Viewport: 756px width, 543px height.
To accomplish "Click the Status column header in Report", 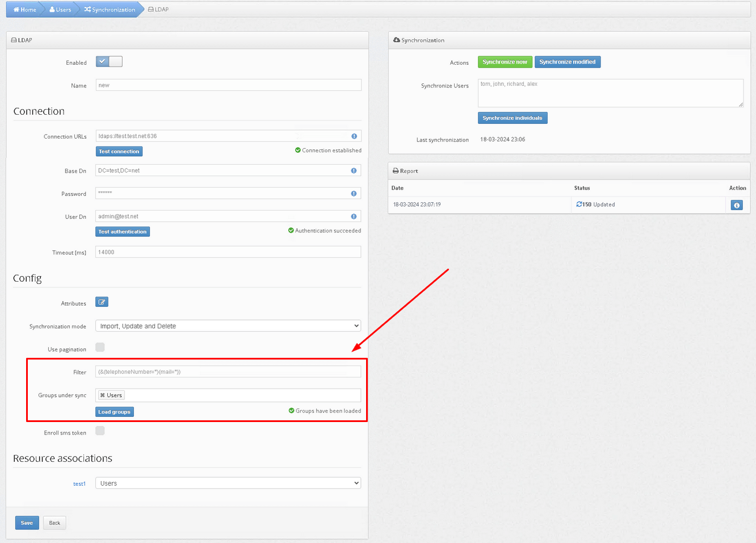I will [582, 188].
